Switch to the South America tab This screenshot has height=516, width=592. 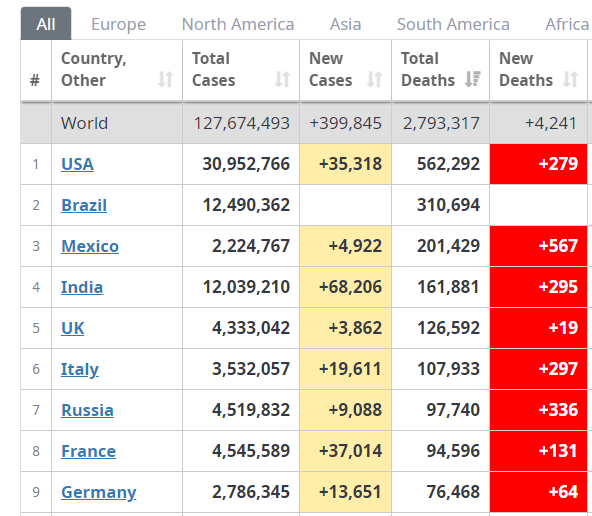453,24
